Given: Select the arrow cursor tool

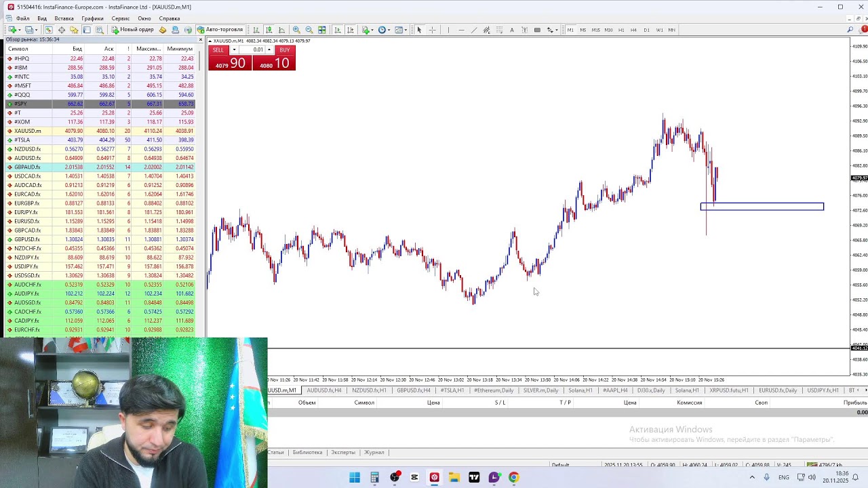Looking at the screenshot, I should [419, 30].
